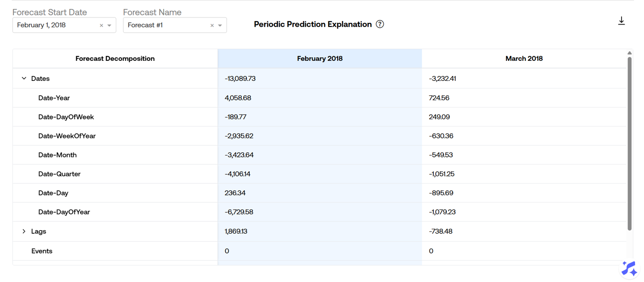The height and width of the screenshot is (282, 644).
Task: Click the February 2018 column header
Action: click(319, 59)
